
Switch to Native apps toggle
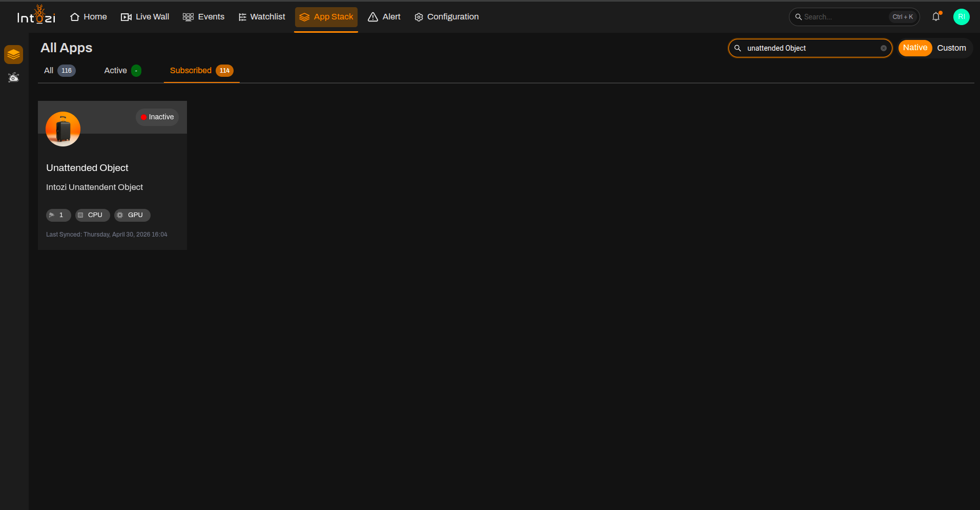915,48
